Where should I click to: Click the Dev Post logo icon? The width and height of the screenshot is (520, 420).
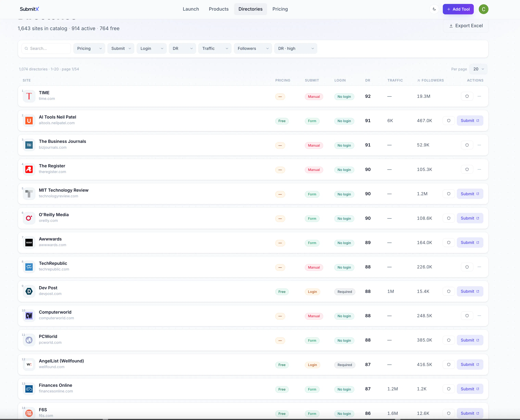pos(29,291)
